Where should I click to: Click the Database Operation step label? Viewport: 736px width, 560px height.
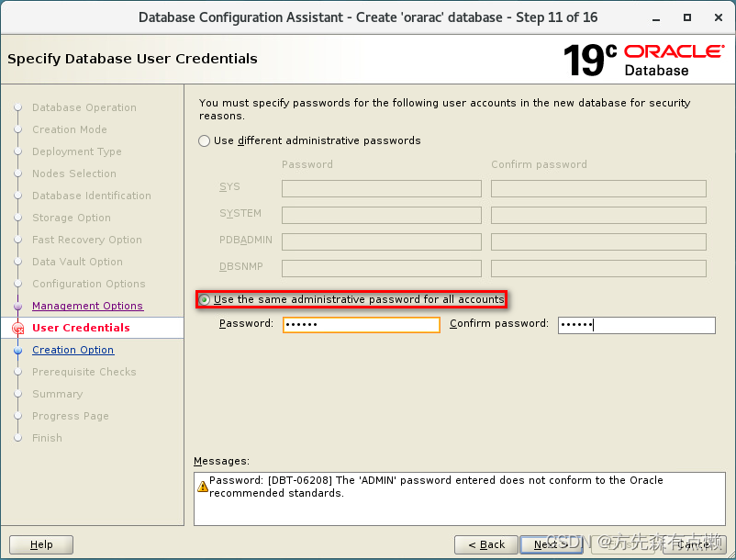click(84, 107)
